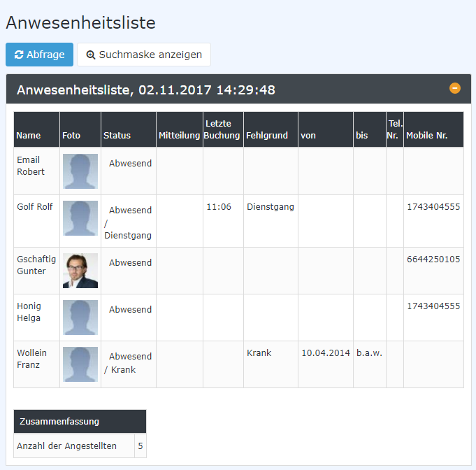
Task: Click the Mobile Nr. column header
Action: (427, 136)
